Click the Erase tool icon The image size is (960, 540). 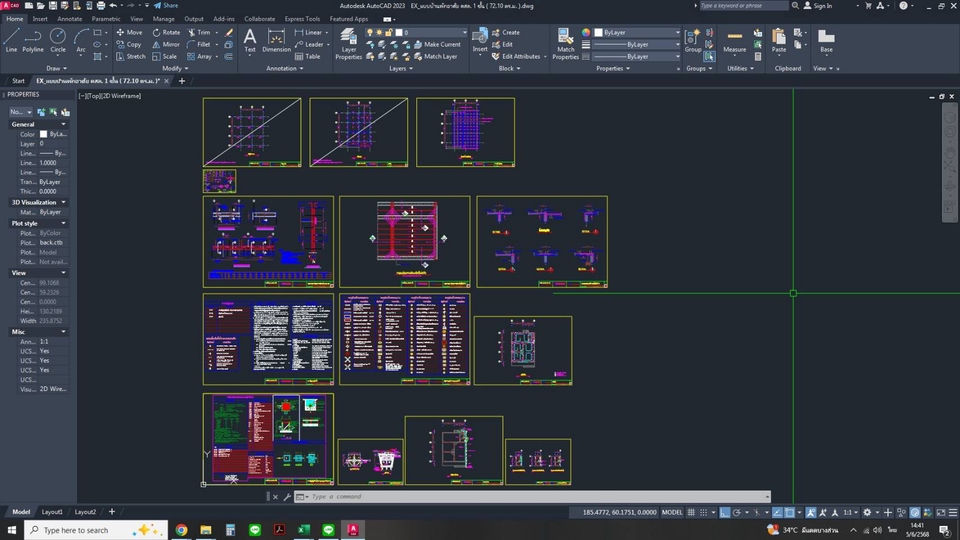click(228, 32)
